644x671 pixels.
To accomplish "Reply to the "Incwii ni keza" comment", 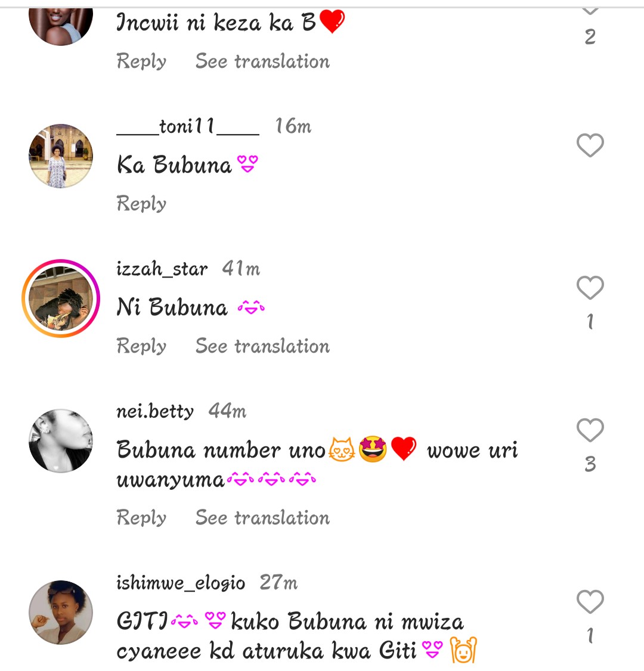I will [141, 61].
